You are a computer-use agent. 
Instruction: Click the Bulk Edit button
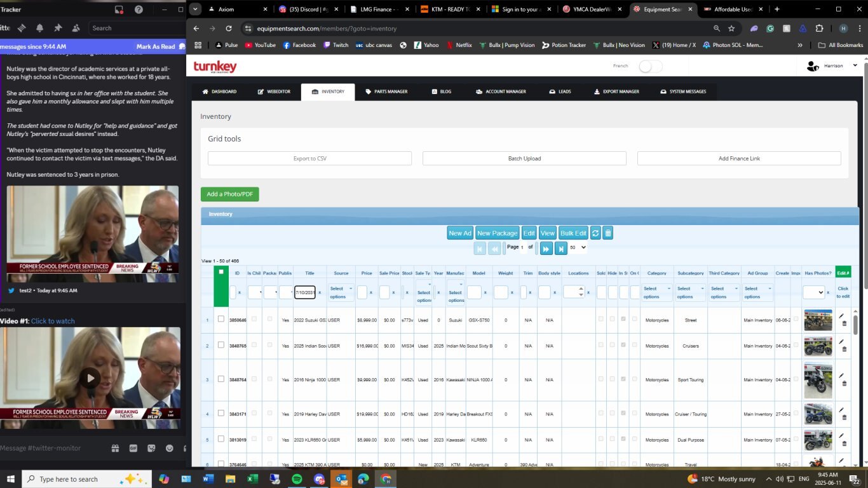[573, 233]
